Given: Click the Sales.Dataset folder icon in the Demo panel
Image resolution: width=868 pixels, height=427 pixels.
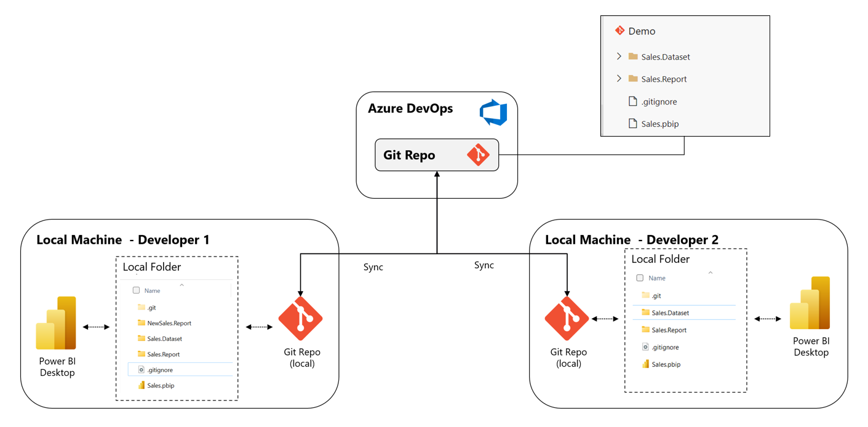Looking at the screenshot, I should [x=634, y=56].
